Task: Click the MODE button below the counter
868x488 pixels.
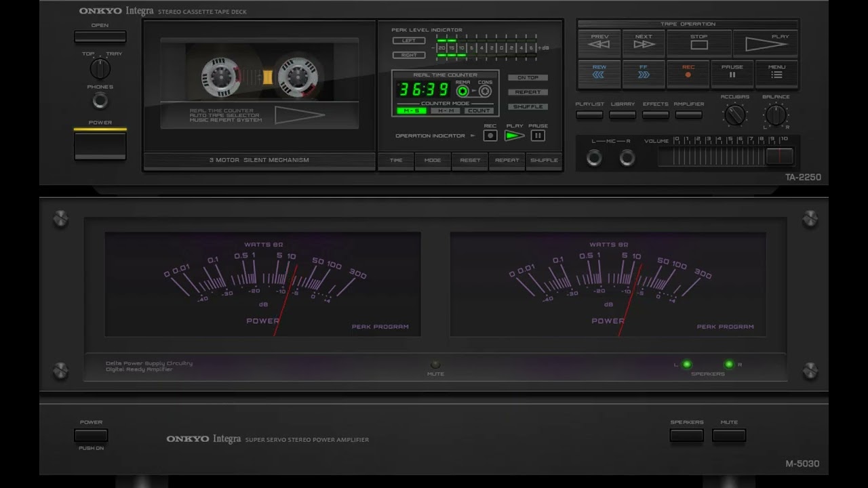Action: pyautogui.click(x=433, y=161)
